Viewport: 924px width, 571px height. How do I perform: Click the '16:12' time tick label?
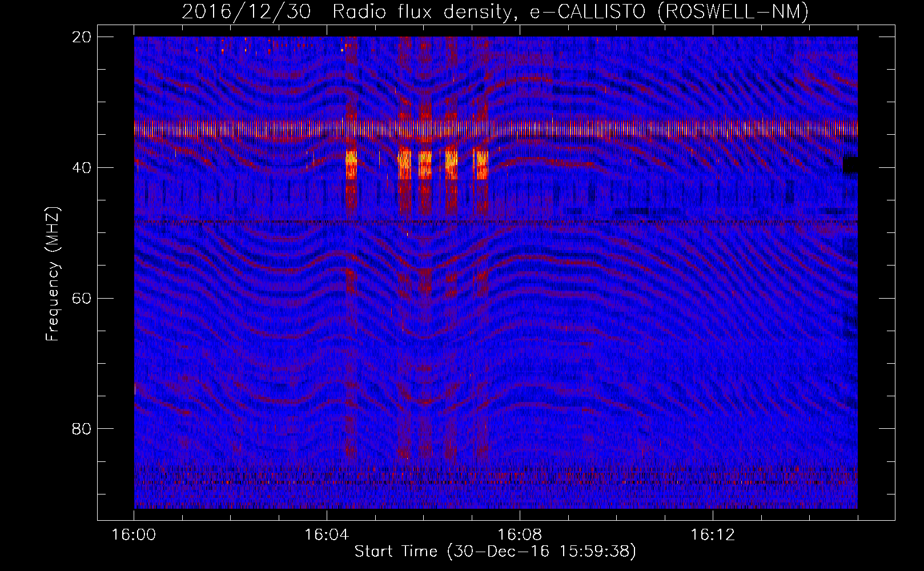point(713,535)
